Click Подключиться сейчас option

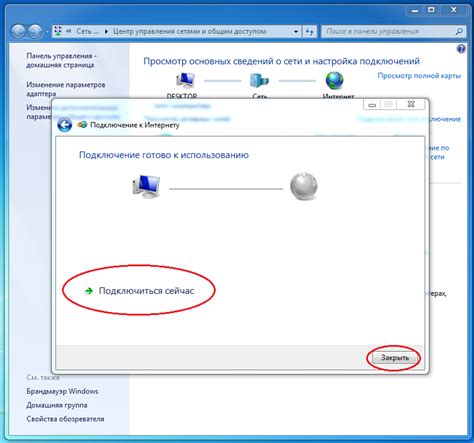146,291
